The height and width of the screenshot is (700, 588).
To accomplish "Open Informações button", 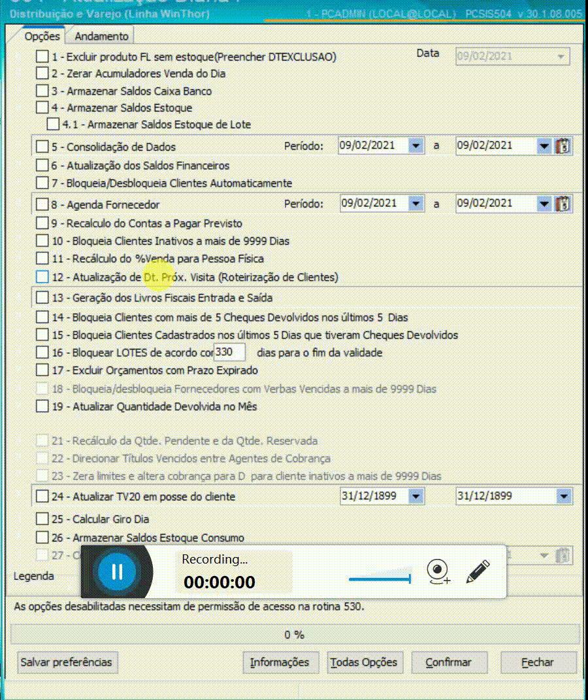I will coord(280,662).
